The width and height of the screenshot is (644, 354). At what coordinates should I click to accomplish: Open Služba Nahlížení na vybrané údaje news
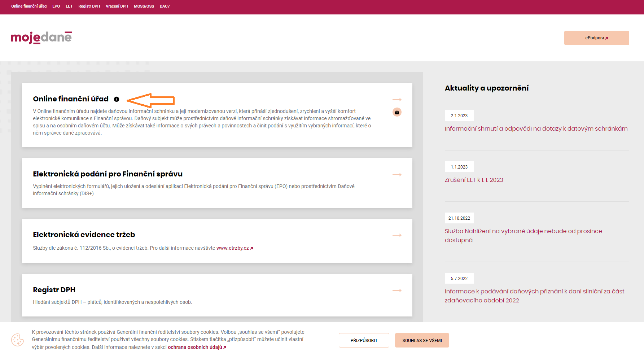pos(523,236)
